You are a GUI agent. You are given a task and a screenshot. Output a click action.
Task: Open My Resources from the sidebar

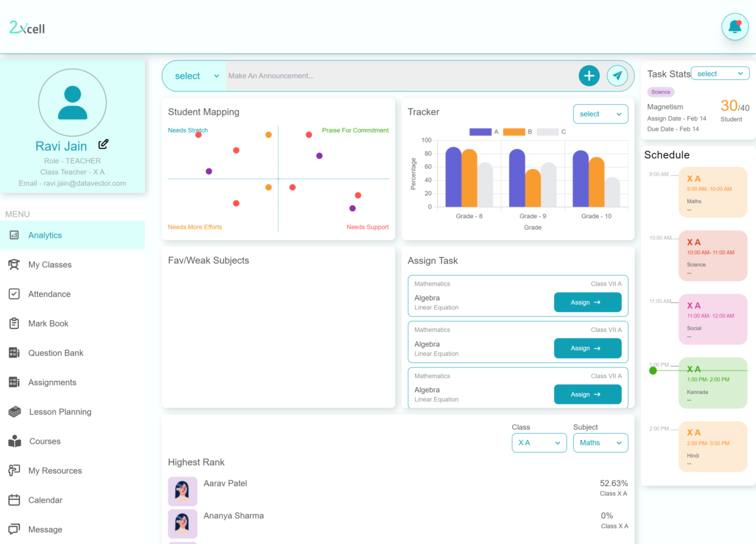(x=55, y=470)
